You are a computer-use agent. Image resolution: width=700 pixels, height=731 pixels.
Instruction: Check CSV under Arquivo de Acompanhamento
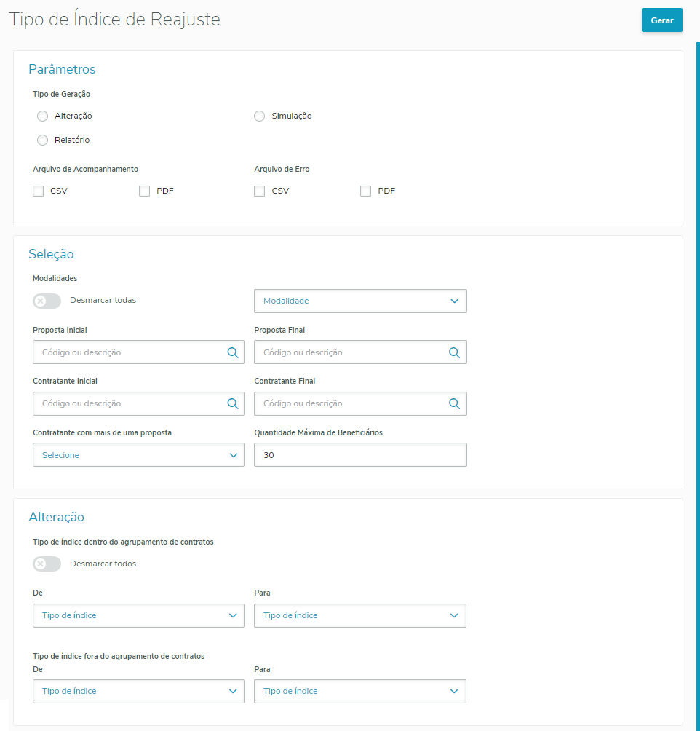click(39, 191)
